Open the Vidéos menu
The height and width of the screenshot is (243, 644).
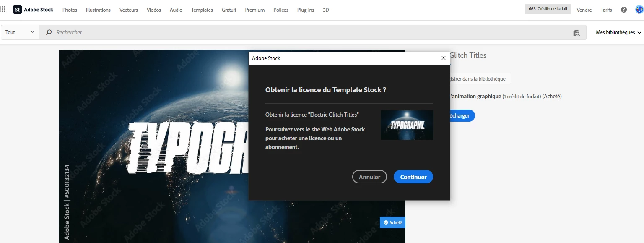(154, 10)
